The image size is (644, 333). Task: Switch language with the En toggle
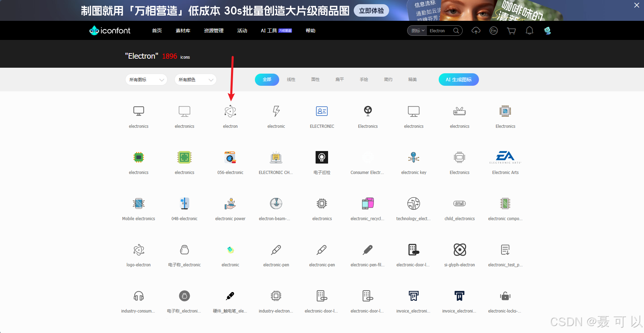pyautogui.click(x=493, y=31)
